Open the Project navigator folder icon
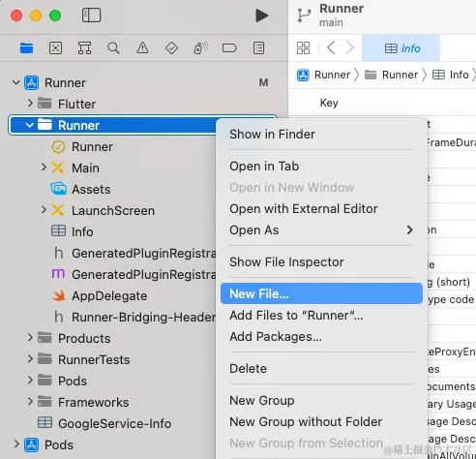 (x=26, y=48)
